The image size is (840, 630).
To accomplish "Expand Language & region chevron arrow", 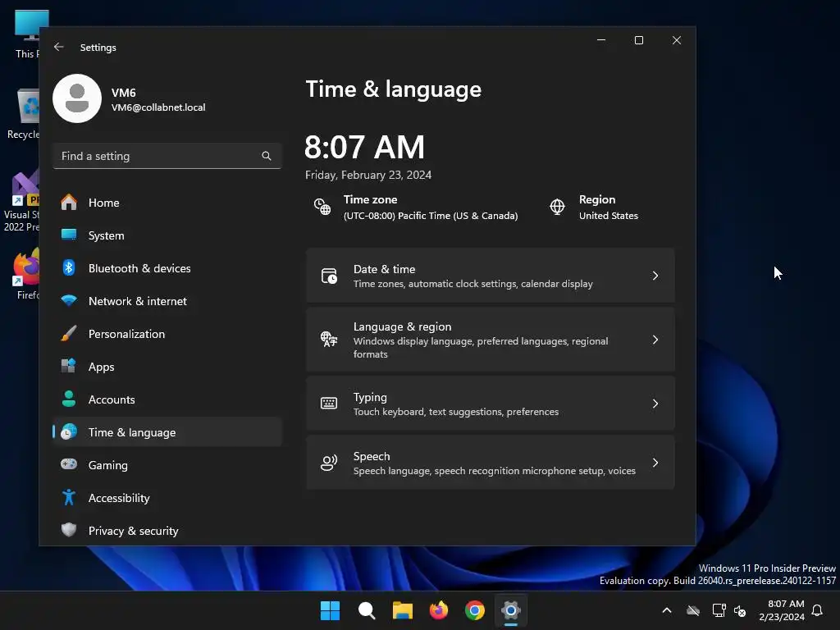I will tap(655, 340).
